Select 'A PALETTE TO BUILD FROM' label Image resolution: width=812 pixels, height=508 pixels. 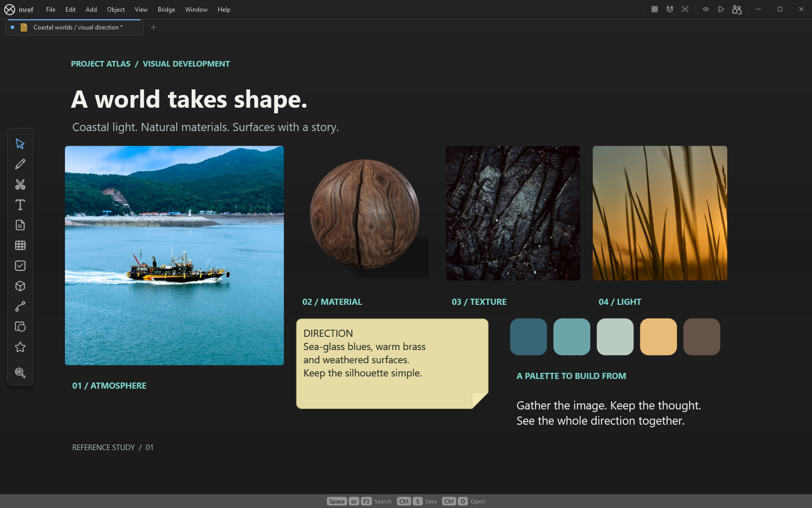point(571,376)
